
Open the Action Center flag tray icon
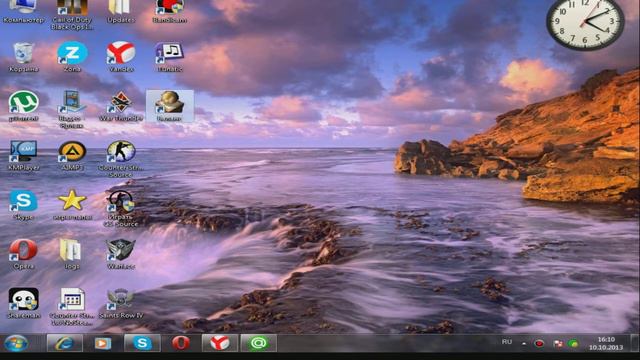[558, 344]
